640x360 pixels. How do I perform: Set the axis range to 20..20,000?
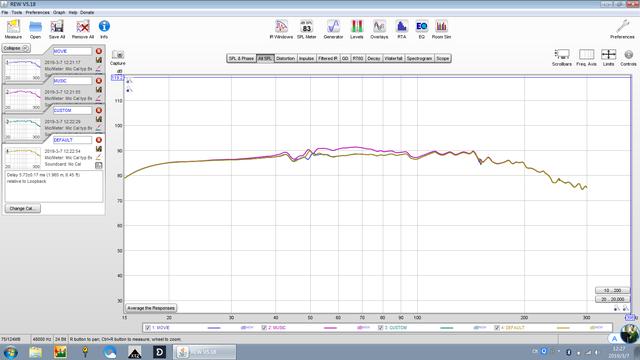pos(612,299)
